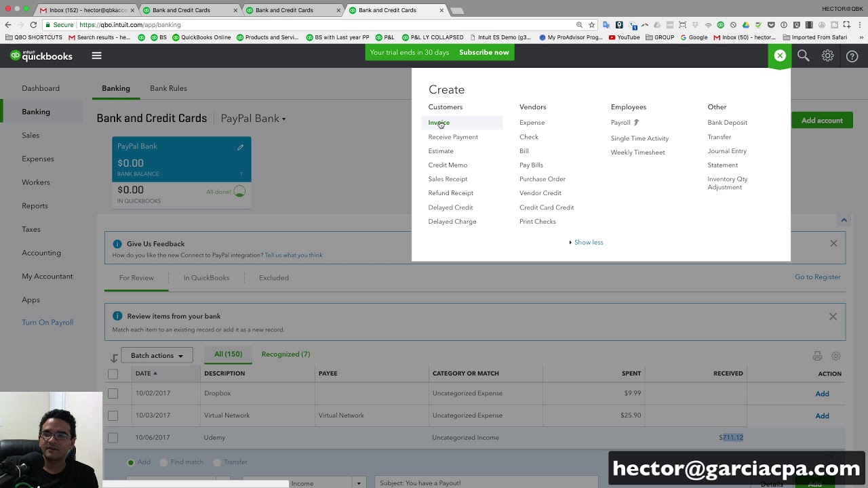This screenshot has width=868, height=488.
Task: Select the Add radio button
Action: tap(131, 462)
